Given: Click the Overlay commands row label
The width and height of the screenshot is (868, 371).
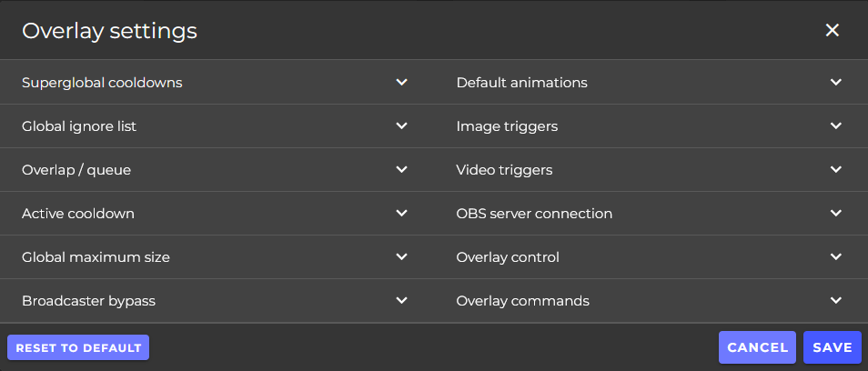Looking at the screenshot, I should tap(522, 301).
